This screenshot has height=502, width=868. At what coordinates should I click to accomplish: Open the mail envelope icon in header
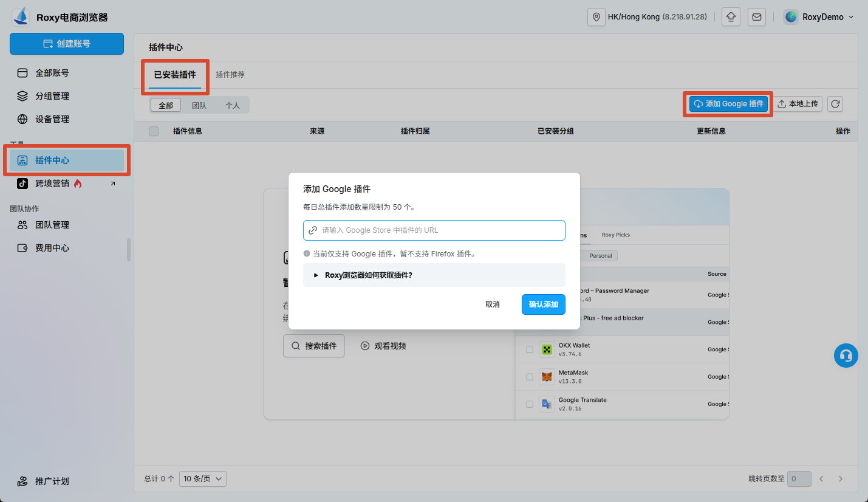click(756, 17)
